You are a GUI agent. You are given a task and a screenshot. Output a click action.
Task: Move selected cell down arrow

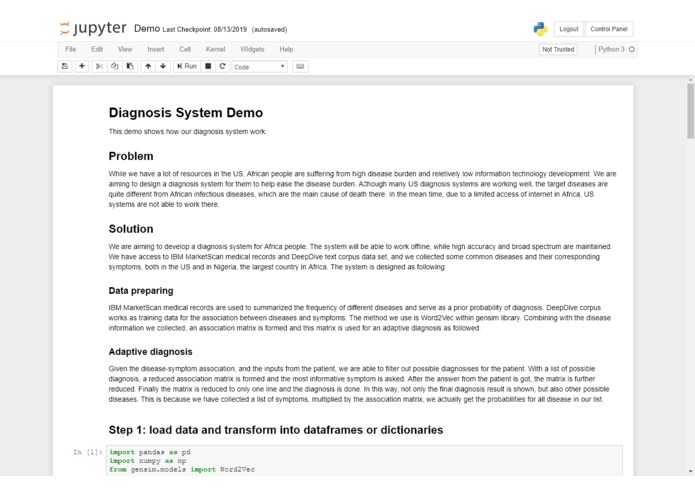[x=163, y=66]
